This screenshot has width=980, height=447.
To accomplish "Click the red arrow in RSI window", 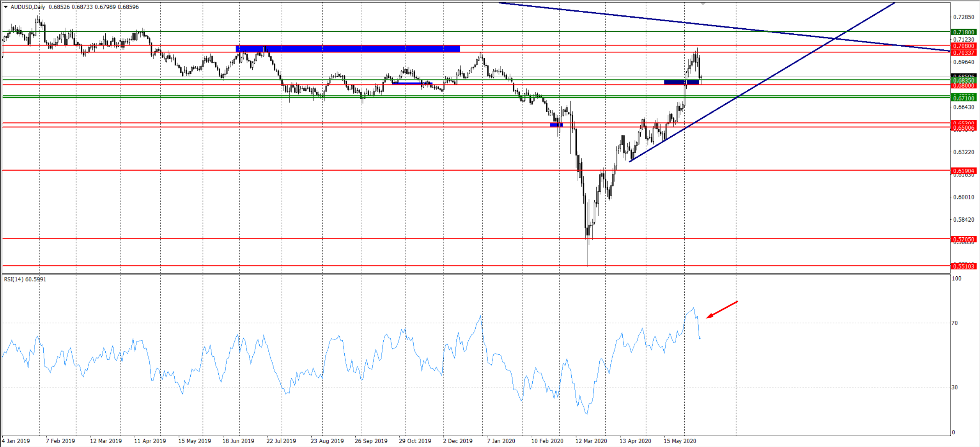I will coord(722,310).
